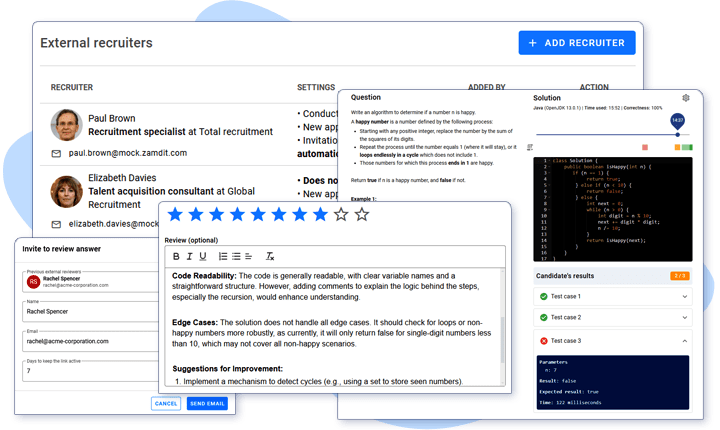Image resolution: width=720 pixels, height=430 pixels.
Task: Click the RECRUITER column header
Action: pos(72,87)
